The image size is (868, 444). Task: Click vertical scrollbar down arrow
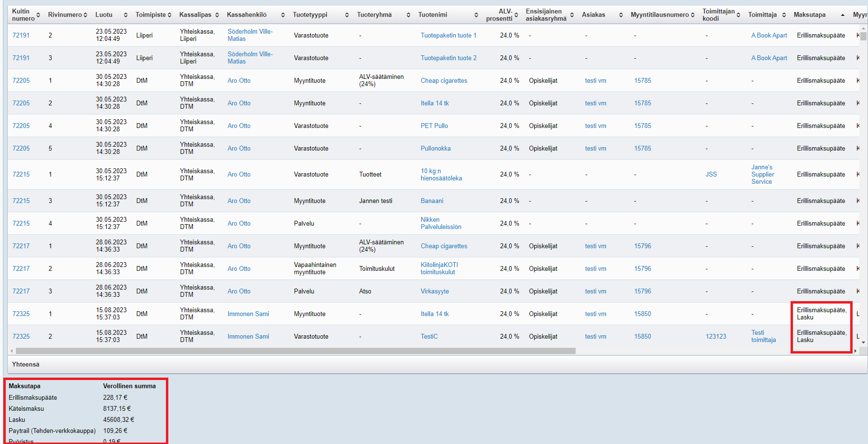[x=863, y=343]
